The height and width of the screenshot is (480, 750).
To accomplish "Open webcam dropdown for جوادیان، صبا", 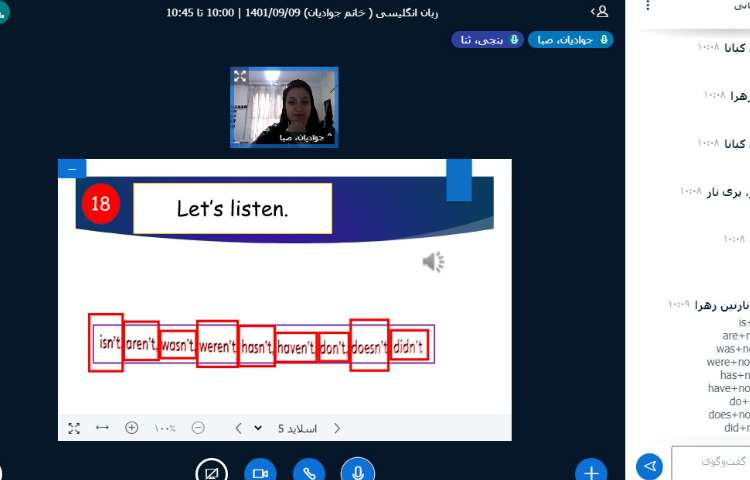I will pos(306,138).
